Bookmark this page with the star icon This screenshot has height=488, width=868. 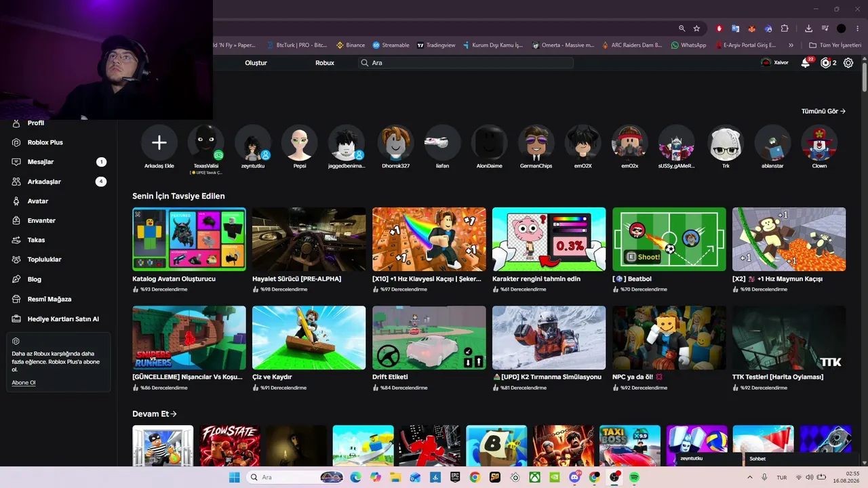click(x=696, y=28)
